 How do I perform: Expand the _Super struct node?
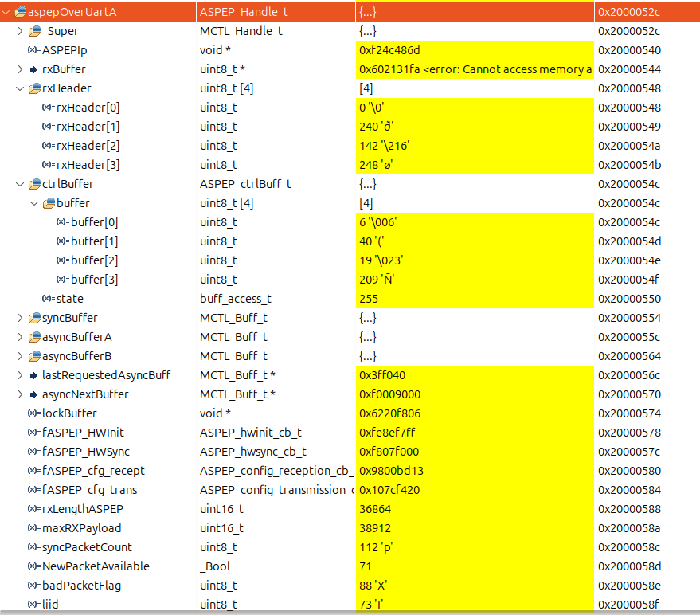coord(20,31)
